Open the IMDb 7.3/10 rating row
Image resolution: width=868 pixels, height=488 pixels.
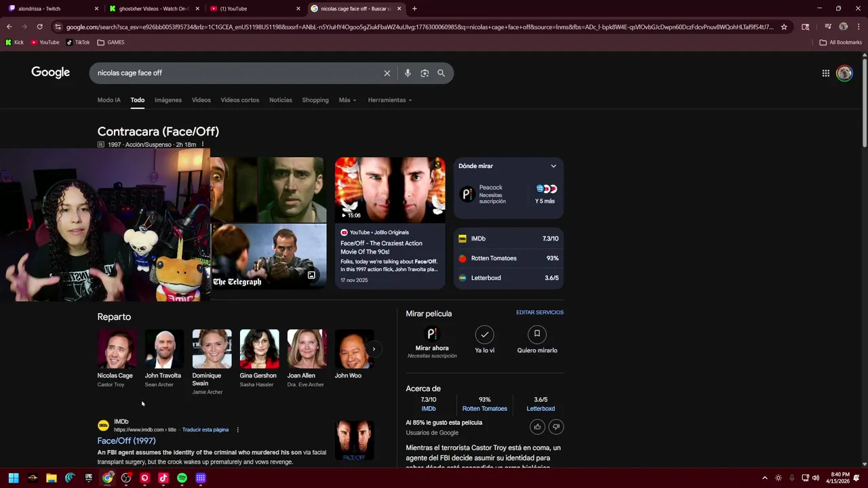coord(509,239)
